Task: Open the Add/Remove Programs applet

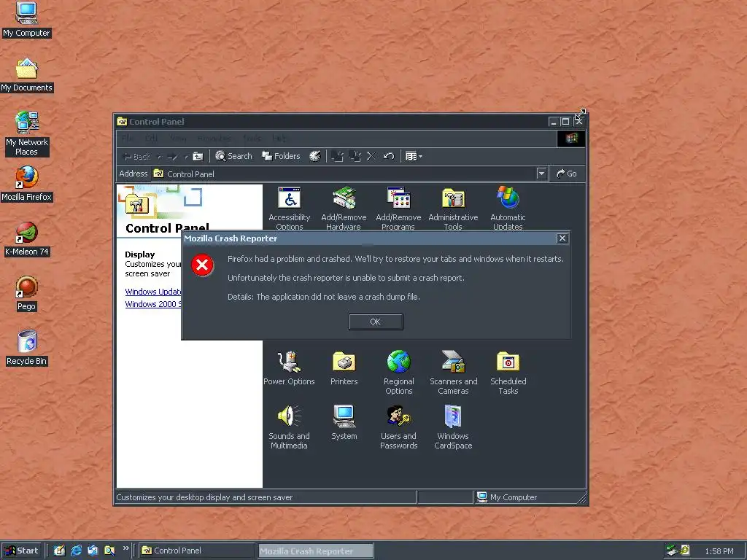Action: pos(398,208)
